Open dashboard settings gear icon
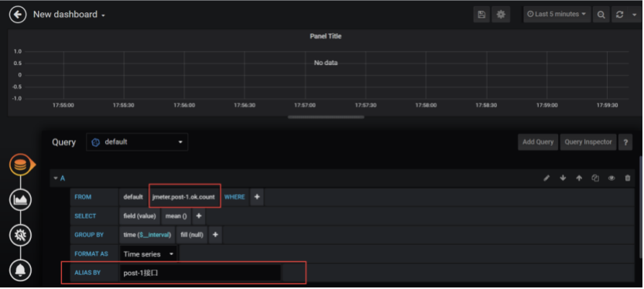 click(501, 15)
